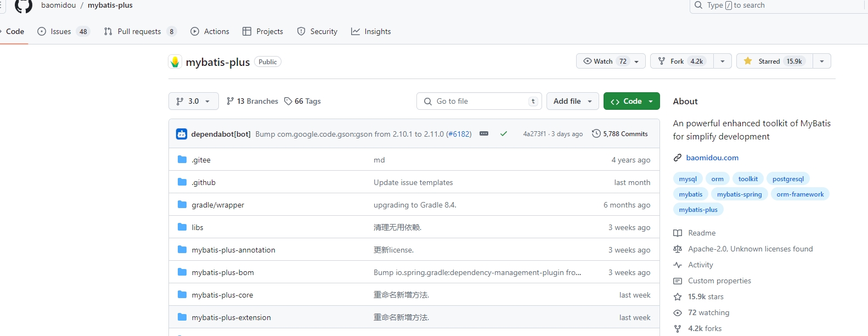Viewport: 868px width, 336px height.
Task: Click the green check status icon
Action: 504,134
